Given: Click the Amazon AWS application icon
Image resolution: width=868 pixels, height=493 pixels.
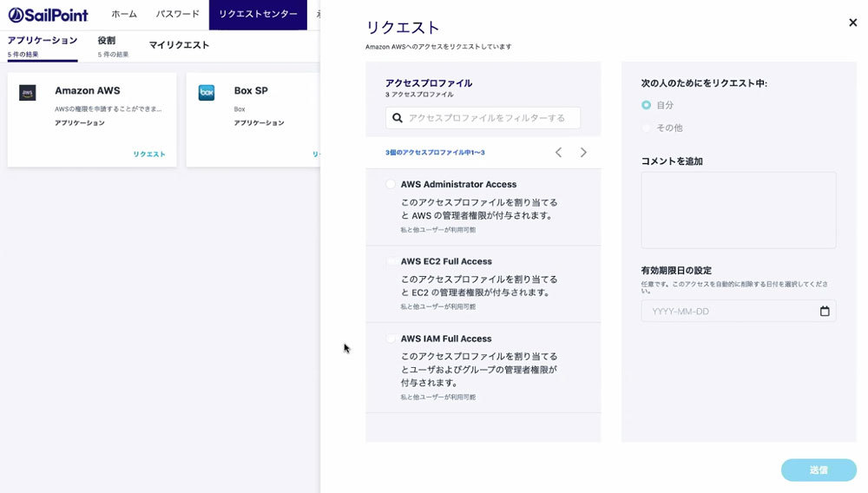Looking at the screenshot, I should [28, 93].
